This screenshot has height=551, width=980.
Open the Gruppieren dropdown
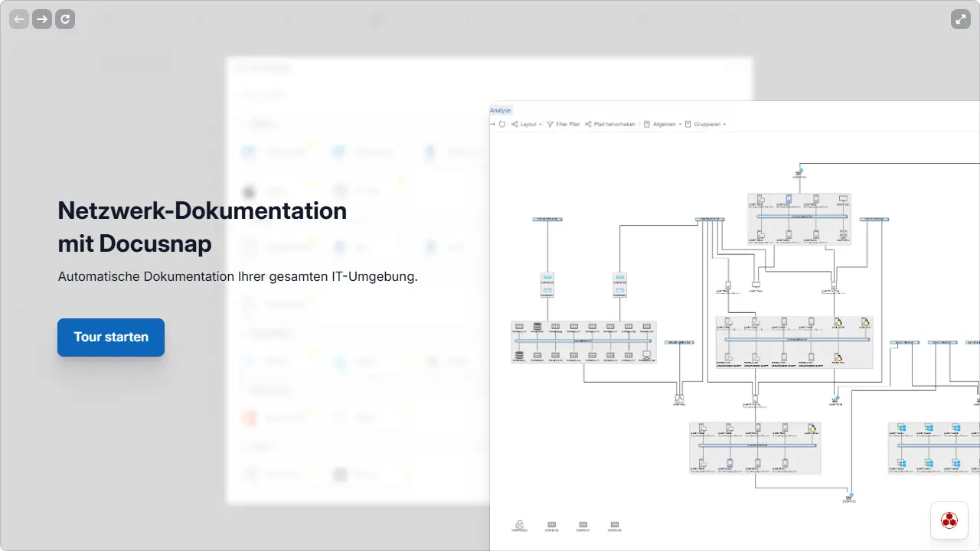[705, 124]
